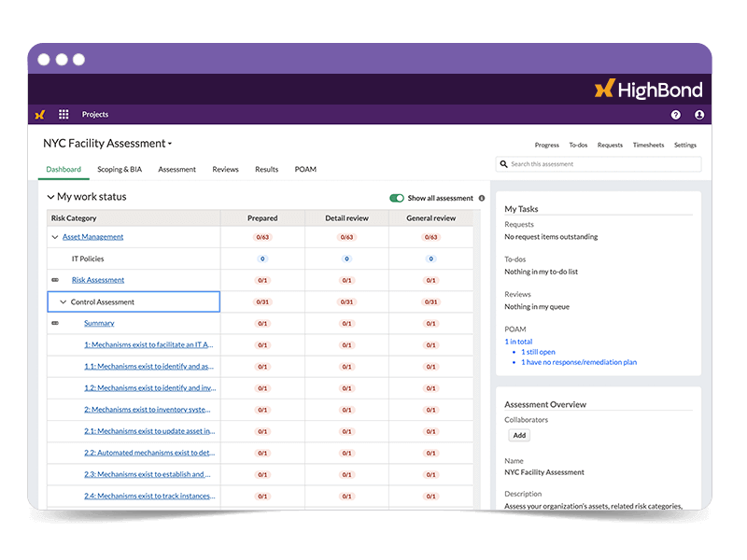The image size is (747, 560).
Task: Open the Timesheets link
Action: point(648,145)
